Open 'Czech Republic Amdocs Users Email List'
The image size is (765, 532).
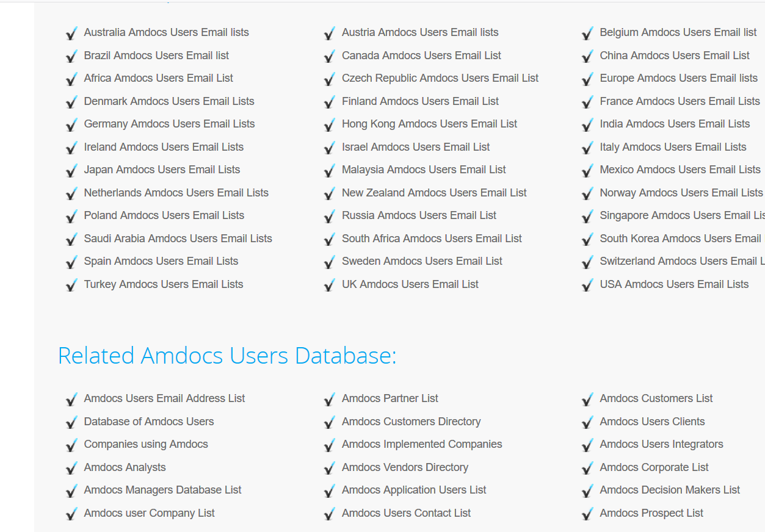(440, 78)
